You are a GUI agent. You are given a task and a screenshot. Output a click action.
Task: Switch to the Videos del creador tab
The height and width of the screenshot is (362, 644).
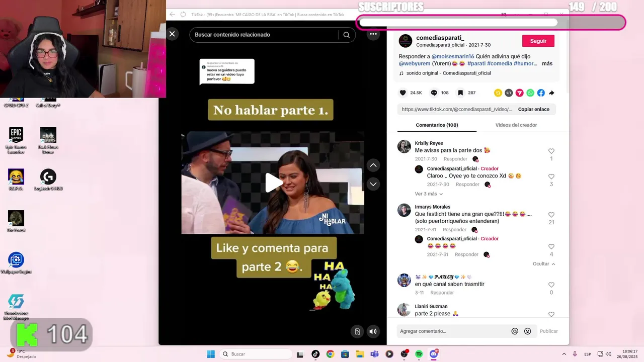coord(516,125)
